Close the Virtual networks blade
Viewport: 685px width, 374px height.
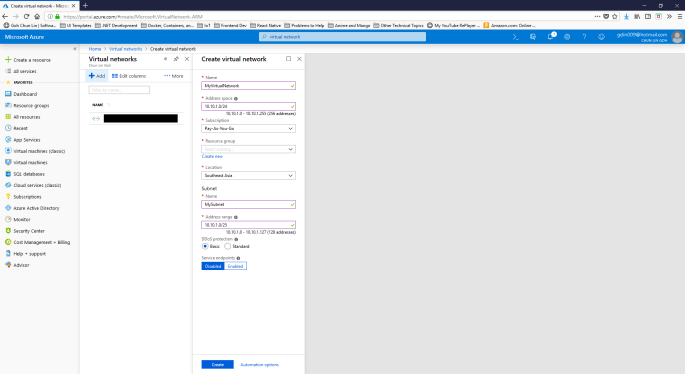pos(187,59)
